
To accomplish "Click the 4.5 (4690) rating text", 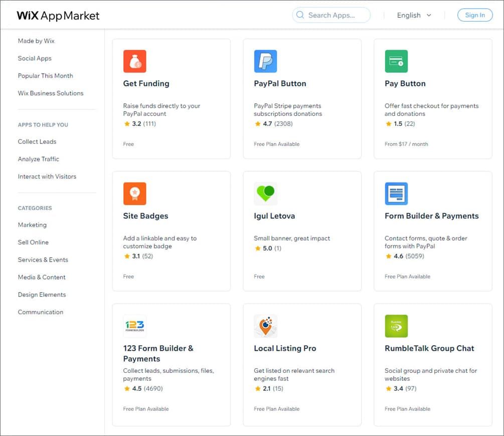I will 147,388.
